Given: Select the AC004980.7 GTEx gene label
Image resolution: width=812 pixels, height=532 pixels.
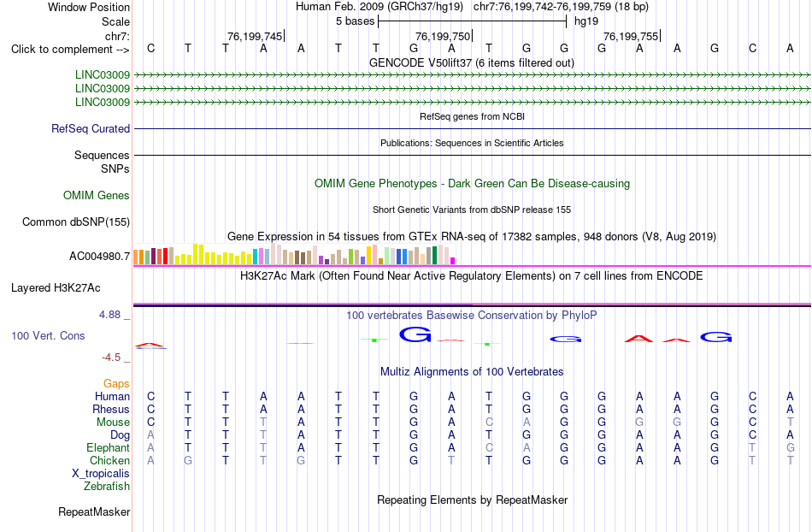Looking at the screenshot, I should pos(99,256).
